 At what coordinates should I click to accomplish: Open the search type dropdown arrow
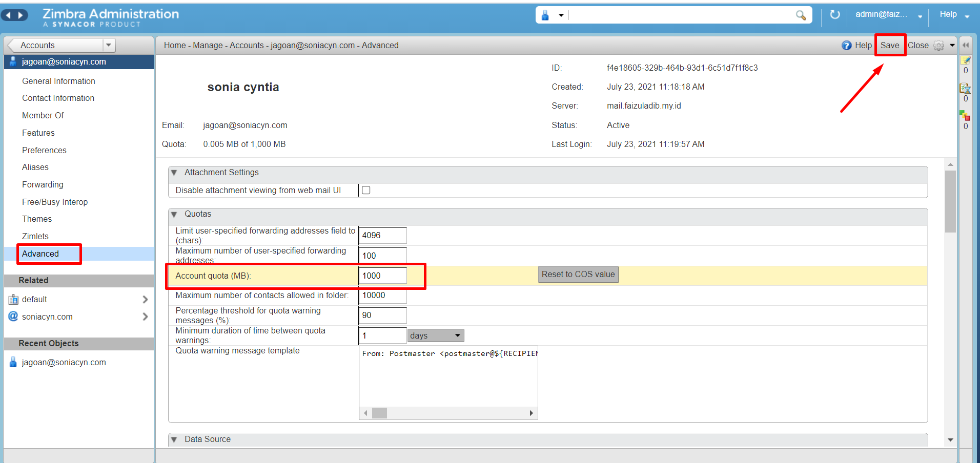point(561,15)
